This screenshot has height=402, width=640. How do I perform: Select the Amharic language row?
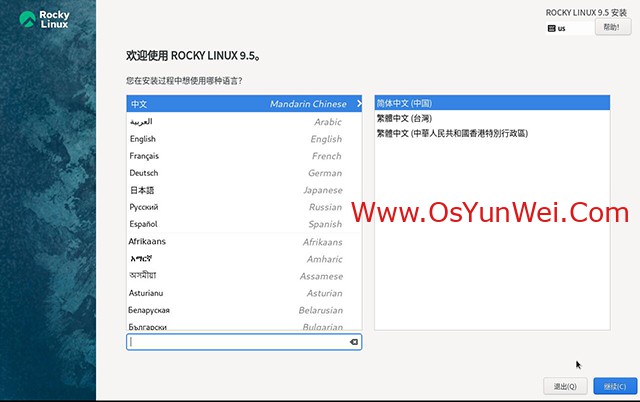tap(244, 259)
